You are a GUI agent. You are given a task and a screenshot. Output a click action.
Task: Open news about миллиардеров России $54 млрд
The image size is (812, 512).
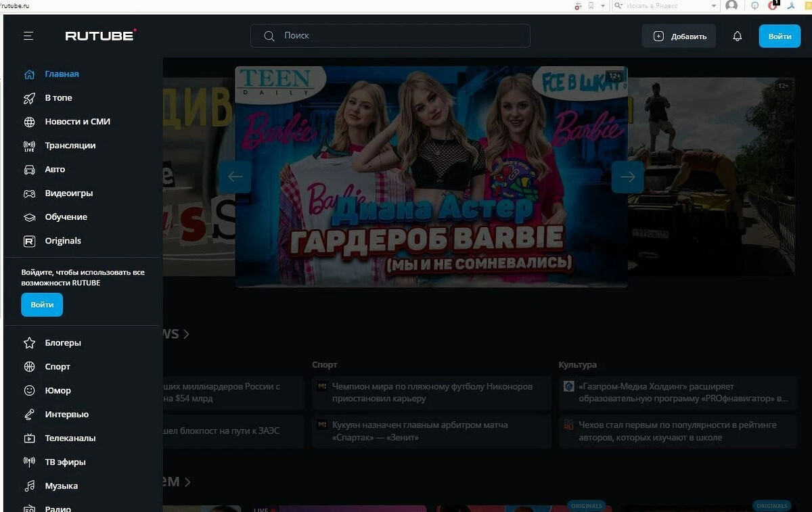tap(233, 392)
